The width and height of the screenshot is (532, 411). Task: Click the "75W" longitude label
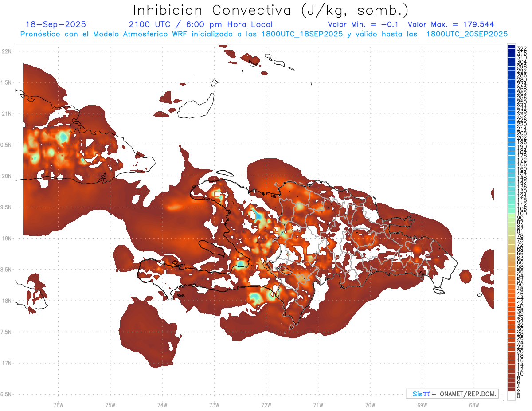click(110, 405)
